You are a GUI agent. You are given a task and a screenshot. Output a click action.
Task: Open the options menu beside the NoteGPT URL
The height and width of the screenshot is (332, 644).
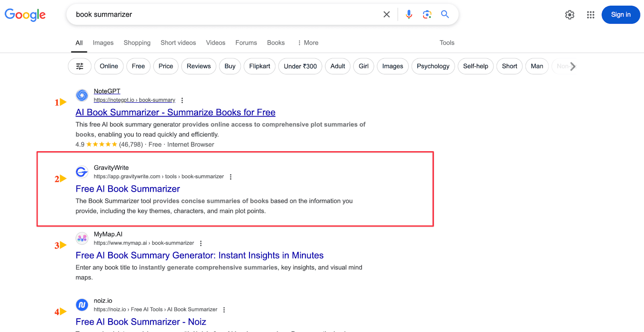pos(182,100)
